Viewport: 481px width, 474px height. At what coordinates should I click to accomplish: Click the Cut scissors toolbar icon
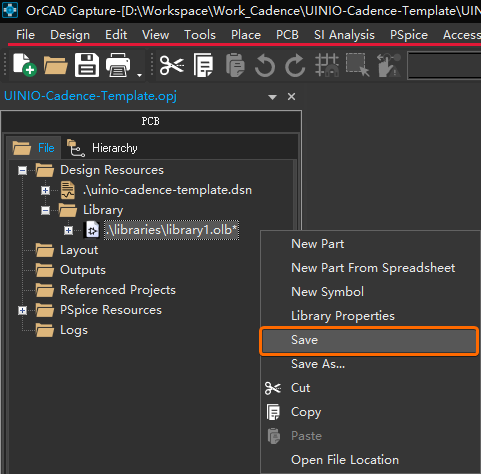coord(172,65)
